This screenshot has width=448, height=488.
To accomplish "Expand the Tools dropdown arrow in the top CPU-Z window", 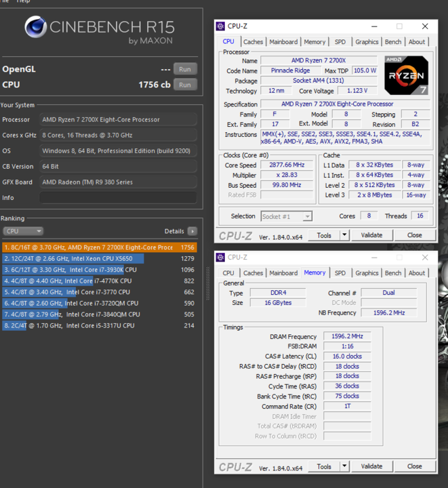I will pyautogui.click(x=344, y=235).
